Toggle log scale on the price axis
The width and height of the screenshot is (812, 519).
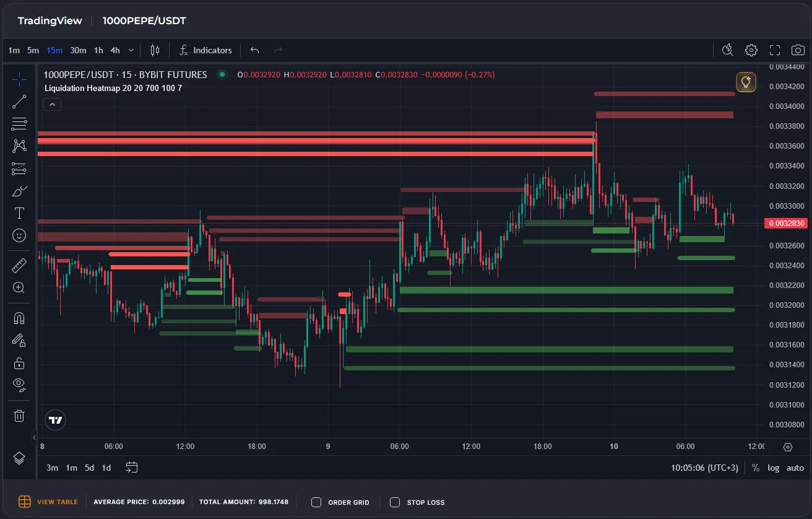point(773,468)
